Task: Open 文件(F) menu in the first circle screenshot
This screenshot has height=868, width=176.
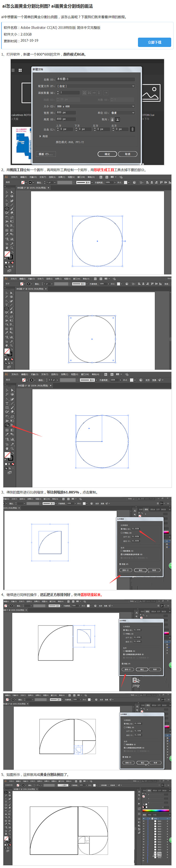Action: click(x=14, y=177)
